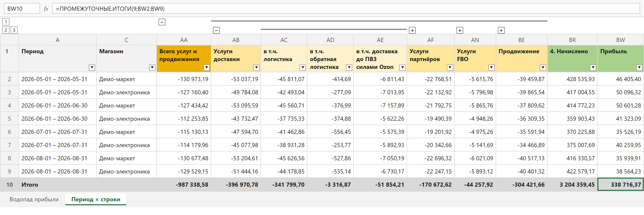Open filter for в т.ч. логистика
The height and width of the screenshot is (215, 644).
pyautogui.click(x=303, y=67)
